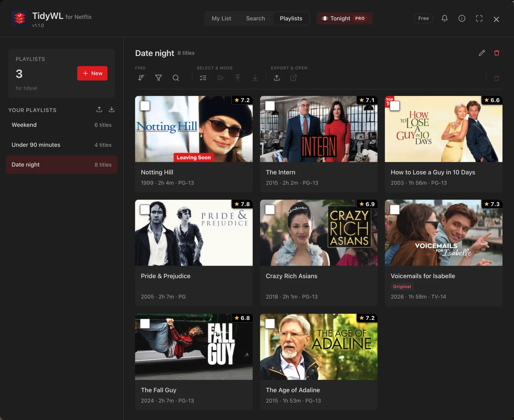The width and height of the screenshot is (514, 420).
Task: Tick The Fall Guy checkbox
Action: click(x=145, y=324)
